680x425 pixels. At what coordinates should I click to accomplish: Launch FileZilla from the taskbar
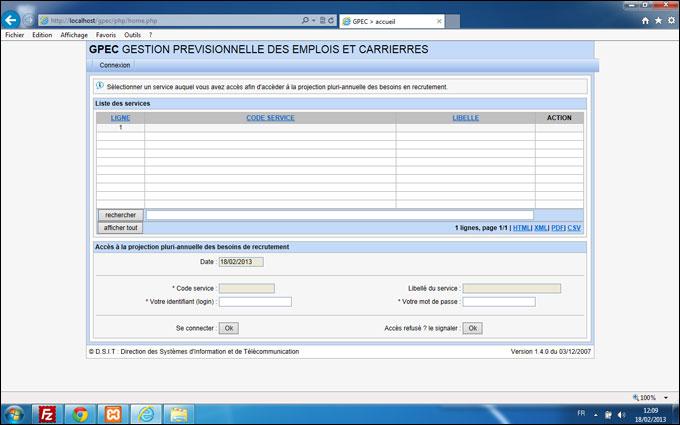click(x=47, y=412)
